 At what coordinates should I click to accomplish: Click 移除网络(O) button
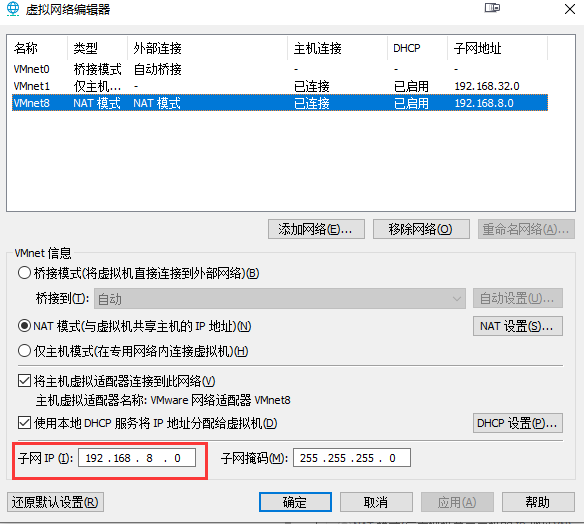pos(421,229)
